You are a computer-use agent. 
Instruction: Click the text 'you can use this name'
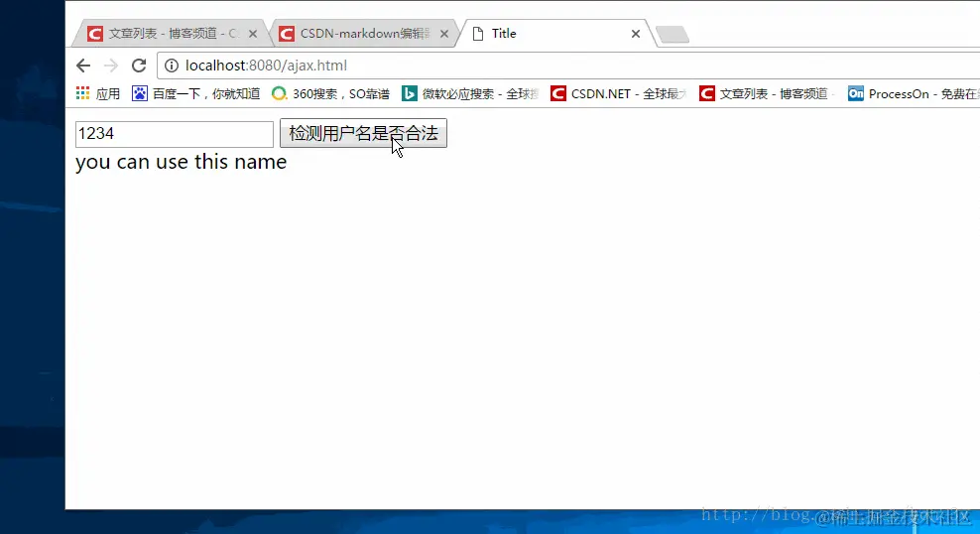(181, 162)
